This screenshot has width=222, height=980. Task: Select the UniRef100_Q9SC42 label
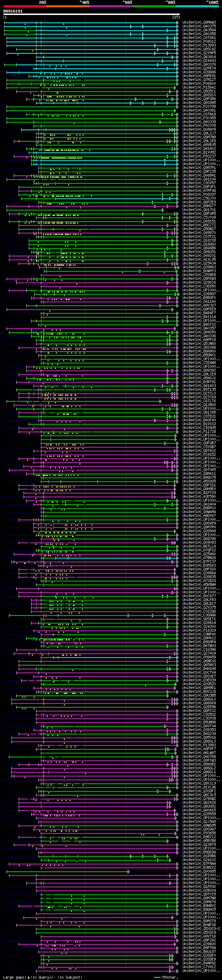(199, 49)
